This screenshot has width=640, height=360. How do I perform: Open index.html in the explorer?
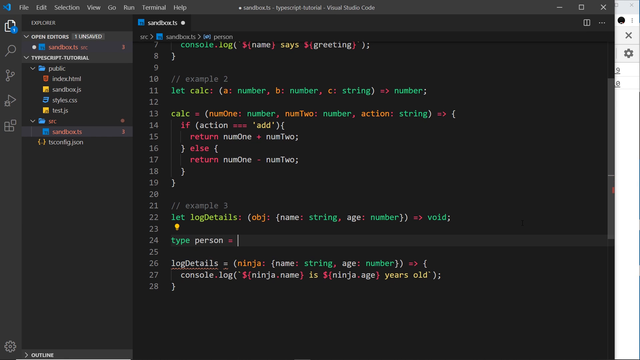pyautogui.click(x=67, y=79)
